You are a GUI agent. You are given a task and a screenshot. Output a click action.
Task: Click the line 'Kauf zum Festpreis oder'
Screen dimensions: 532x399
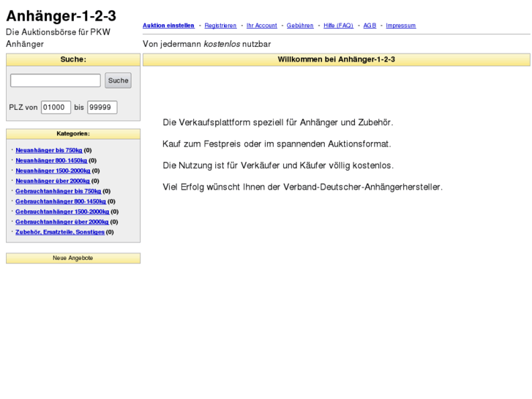click(x=277, y=144)
